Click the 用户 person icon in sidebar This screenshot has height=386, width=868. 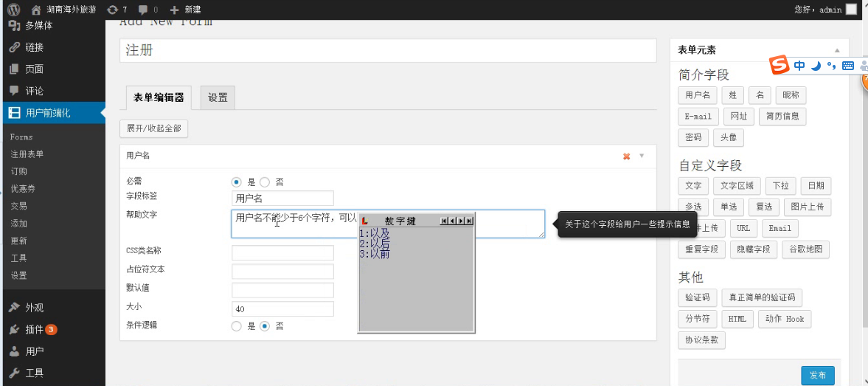(x=15, y=351)
